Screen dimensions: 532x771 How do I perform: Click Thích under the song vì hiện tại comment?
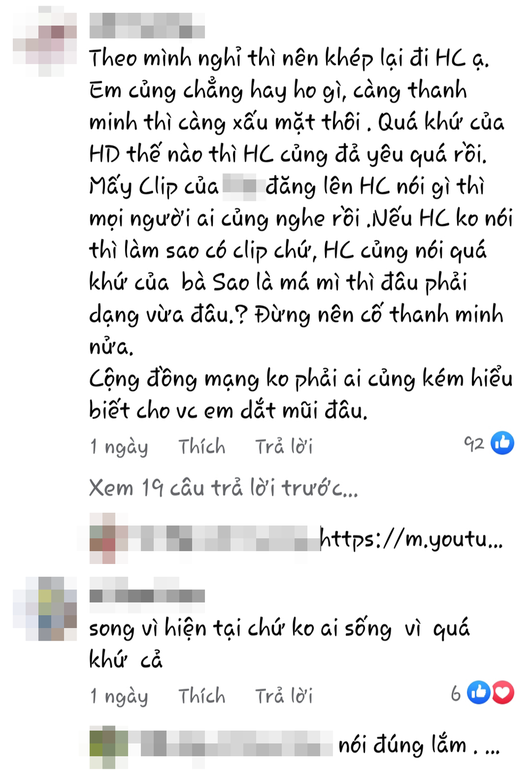202,695
